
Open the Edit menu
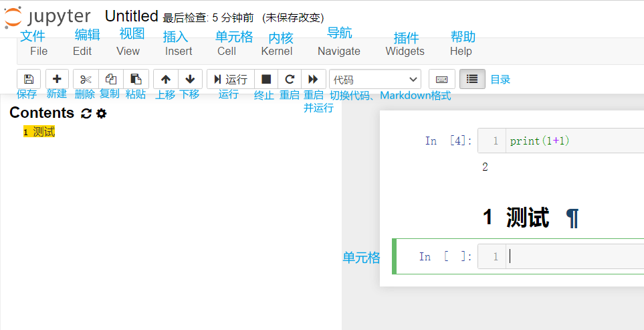pyautogui.click(x=82, y=51)
